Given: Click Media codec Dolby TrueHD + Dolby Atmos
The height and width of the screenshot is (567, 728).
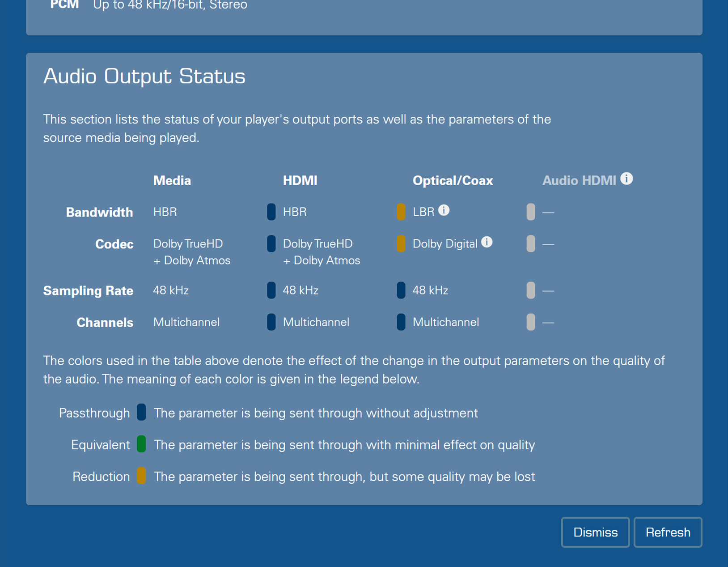Looking at the screenshot, I should [x=192, y=252].
